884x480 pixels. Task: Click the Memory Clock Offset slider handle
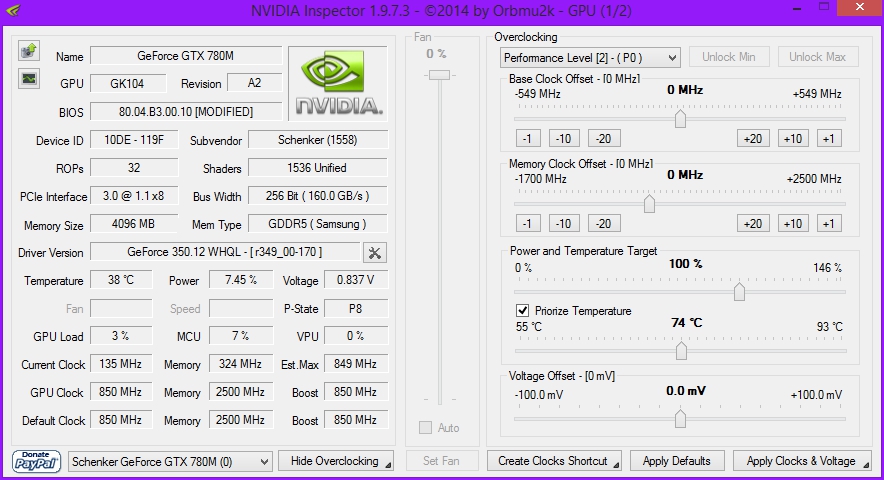tap(649, 204)
